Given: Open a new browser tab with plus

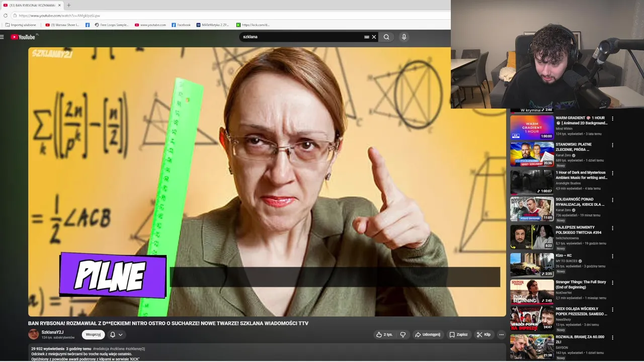Looking at the screenshot, I should click(x=69, y=5).
